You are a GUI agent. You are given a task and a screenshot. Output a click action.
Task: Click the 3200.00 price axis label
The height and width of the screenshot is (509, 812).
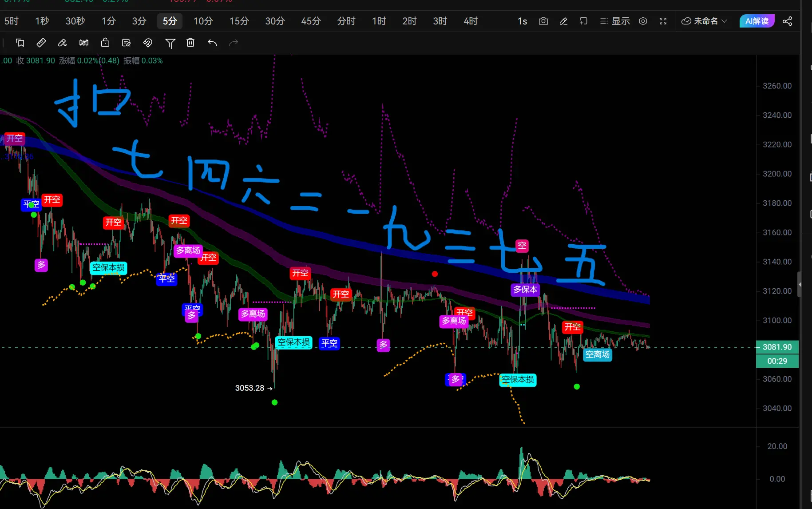[x=777, y=174]
